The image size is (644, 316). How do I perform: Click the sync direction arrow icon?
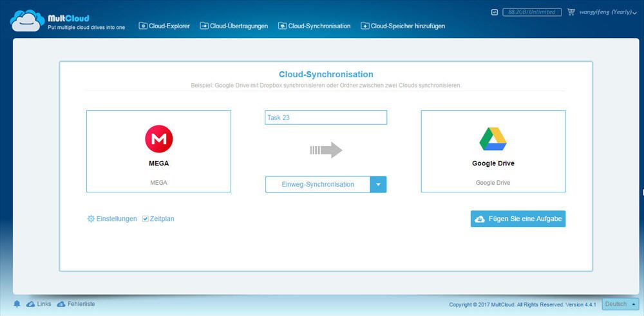[326, 150]
